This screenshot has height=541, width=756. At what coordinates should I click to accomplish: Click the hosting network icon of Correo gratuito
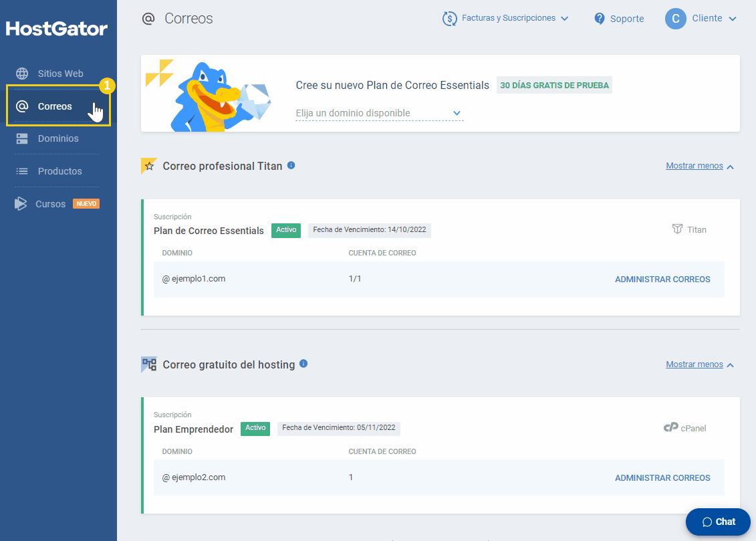pyautogui.click(x=149, y=364)
